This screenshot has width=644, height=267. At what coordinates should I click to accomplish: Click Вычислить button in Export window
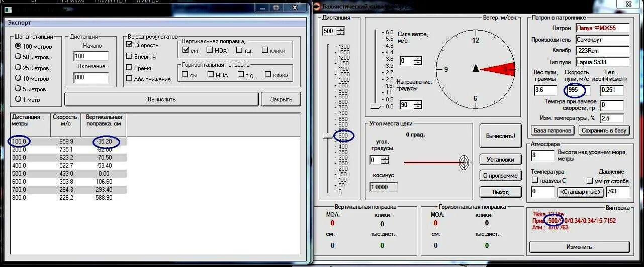[161, 99]
